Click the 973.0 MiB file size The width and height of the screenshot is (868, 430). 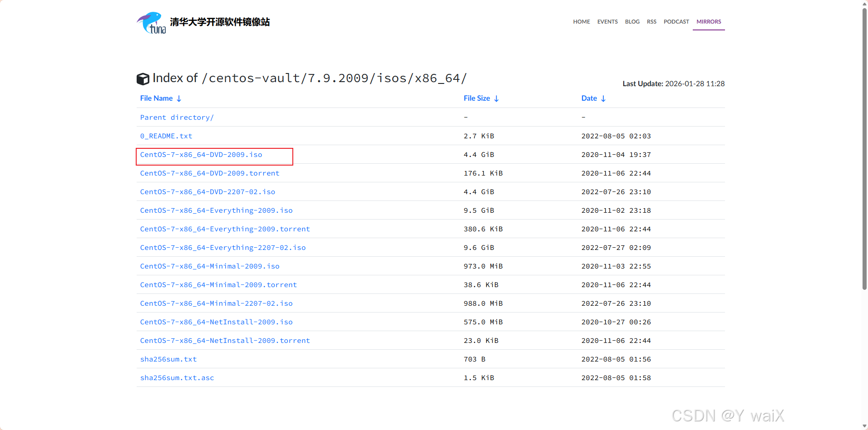(483, 266)
